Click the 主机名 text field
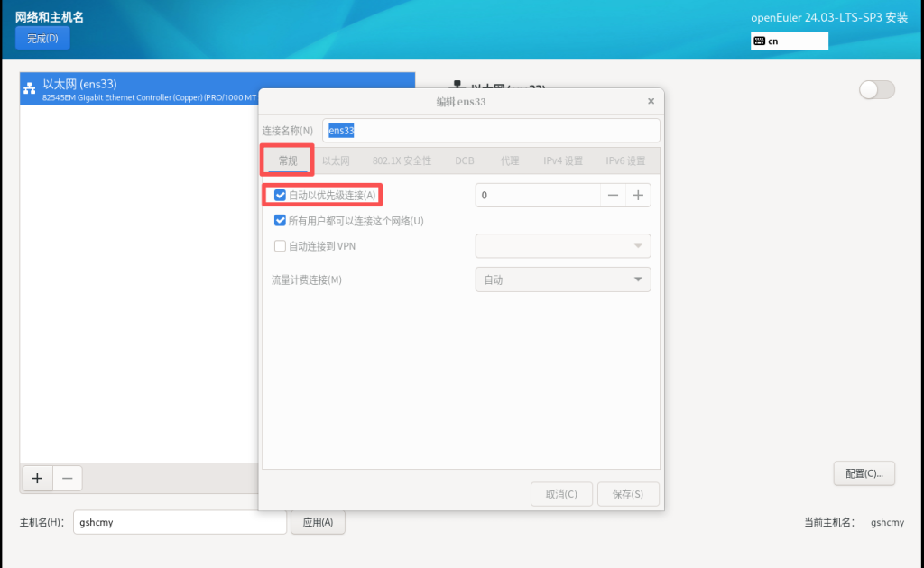The width and height of the screenshot is (924, 568). click(180, 522)
